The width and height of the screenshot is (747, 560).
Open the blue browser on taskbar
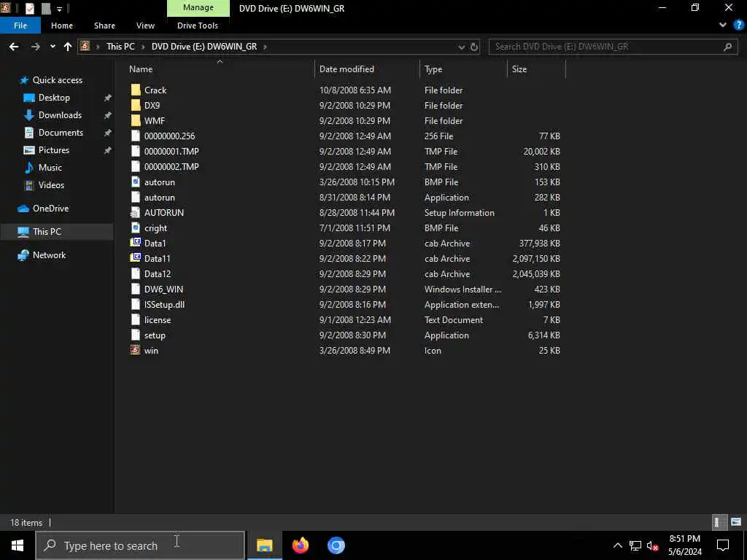pyautogui.click(x=336, y=545)
